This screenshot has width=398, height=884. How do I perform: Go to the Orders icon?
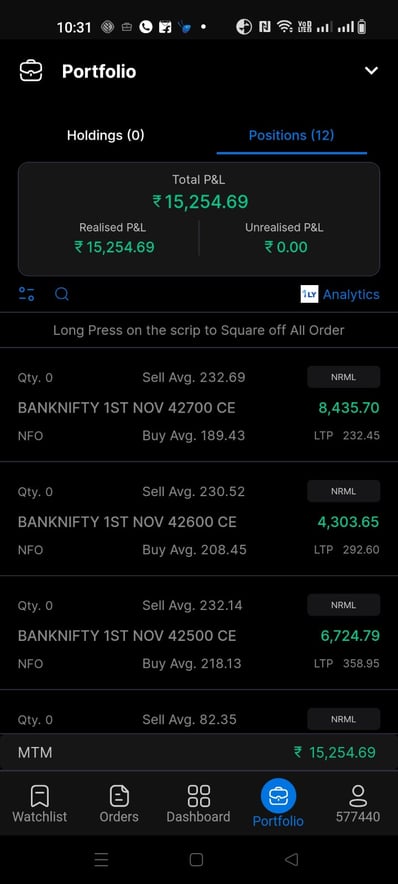tap(119, 795)
